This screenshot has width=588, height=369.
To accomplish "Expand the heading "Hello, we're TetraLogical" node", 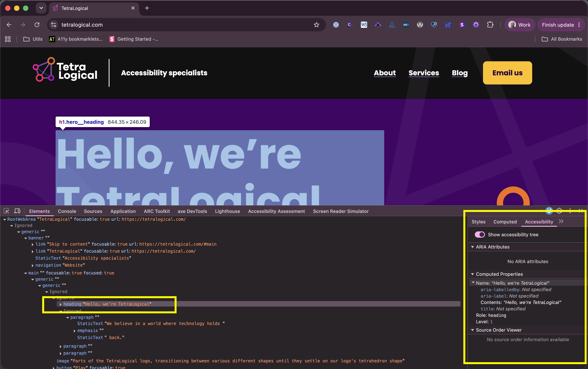I will pyautogui.click(x=60, y=304).
